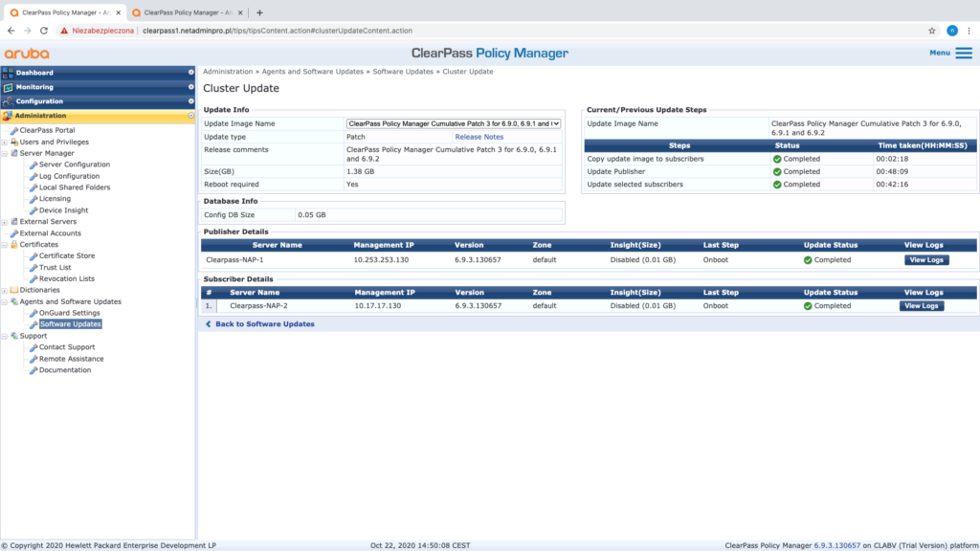Collapse the Server Manager tree node
Image resolution: width=980 pixels, height=551 pixels.
[5, 153]
